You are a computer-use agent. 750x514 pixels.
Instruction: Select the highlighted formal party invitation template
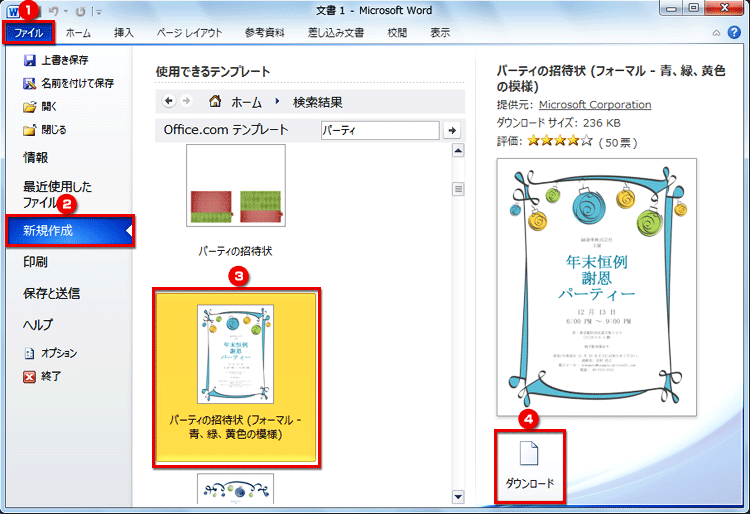point(236,378)
